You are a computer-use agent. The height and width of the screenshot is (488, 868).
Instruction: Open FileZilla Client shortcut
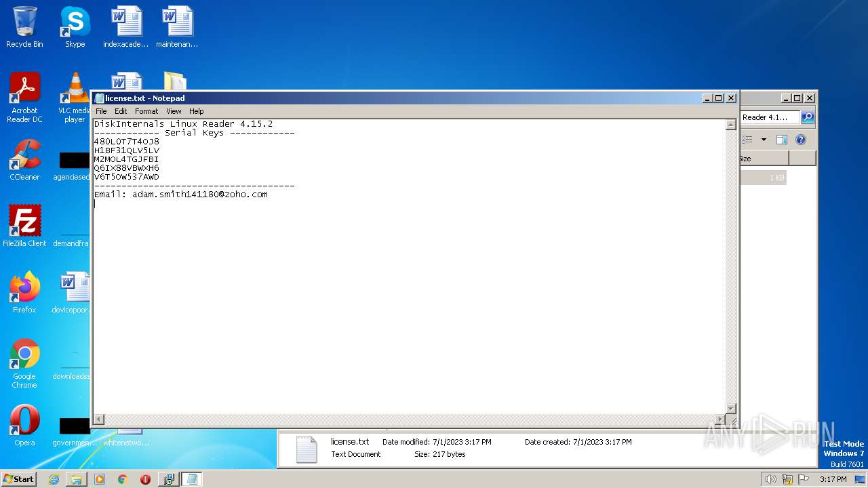24,226
